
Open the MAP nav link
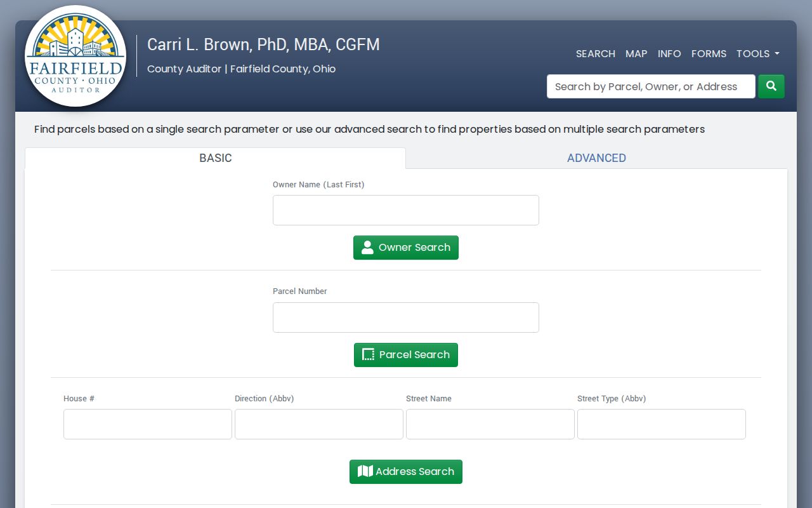[x=636, y=54]
